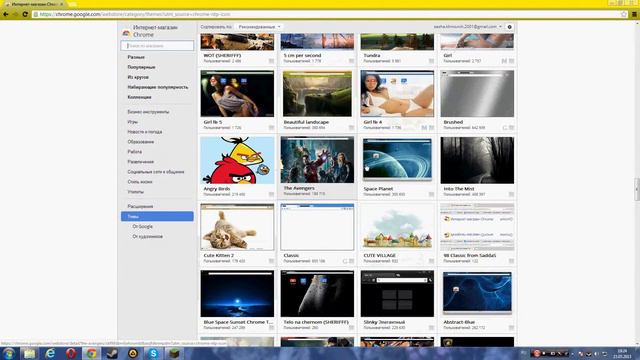The width and height of the screenshot is (640, 360).
Task: Open Skype from the taskbar
Action: tap(153, 353)
